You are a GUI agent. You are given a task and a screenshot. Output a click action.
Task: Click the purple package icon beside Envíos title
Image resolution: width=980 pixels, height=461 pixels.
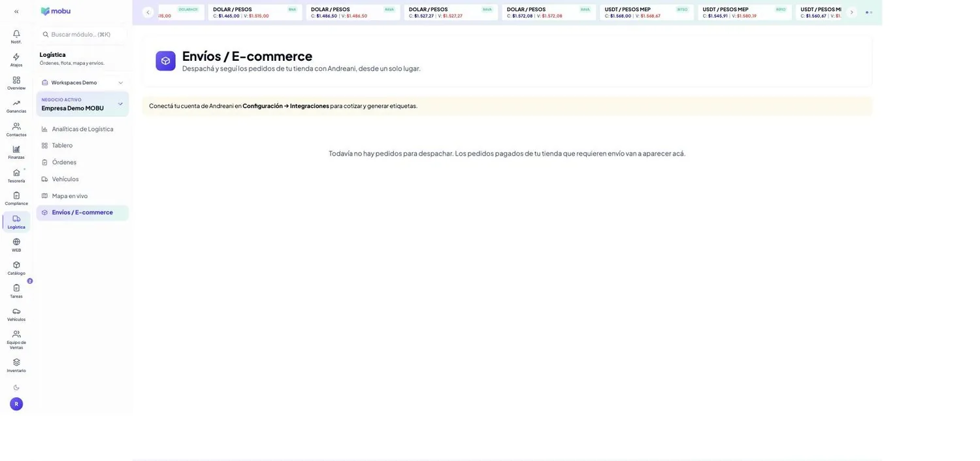click(165, 61)
